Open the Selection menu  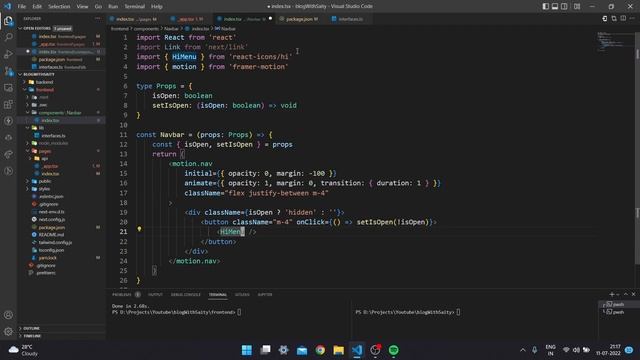(x=59, y=7)
